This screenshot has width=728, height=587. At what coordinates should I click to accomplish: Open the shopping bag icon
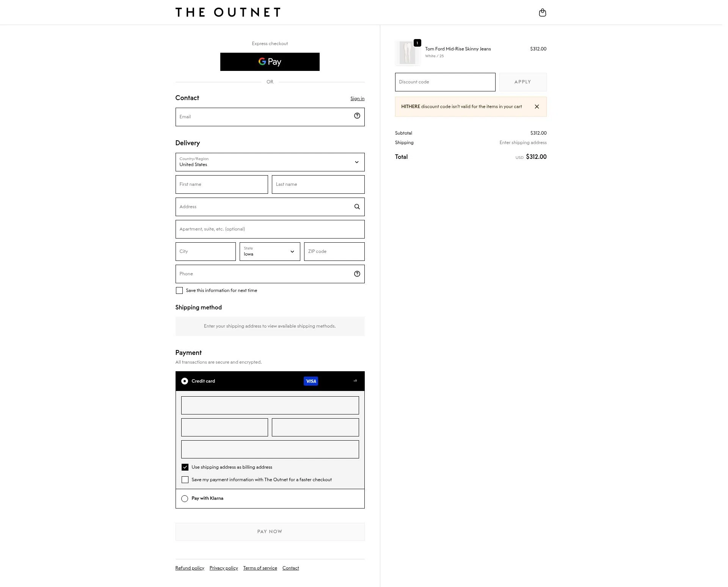[542, 13]
